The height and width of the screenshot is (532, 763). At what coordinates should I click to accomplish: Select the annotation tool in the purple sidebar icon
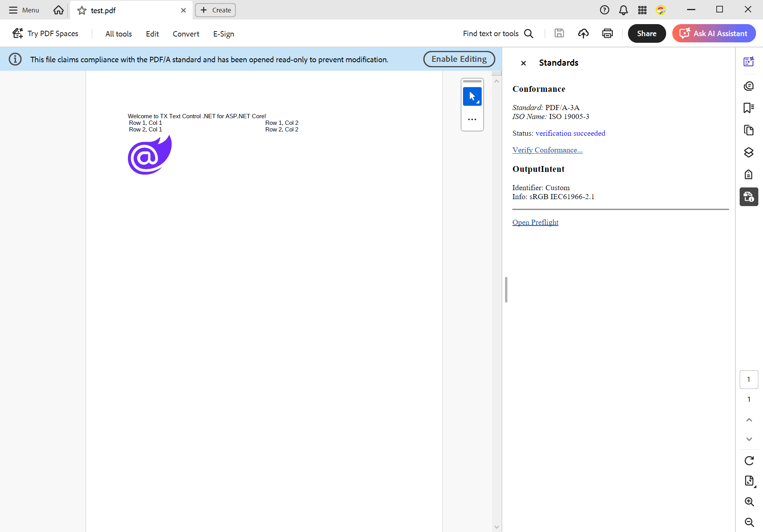[749, 61]
